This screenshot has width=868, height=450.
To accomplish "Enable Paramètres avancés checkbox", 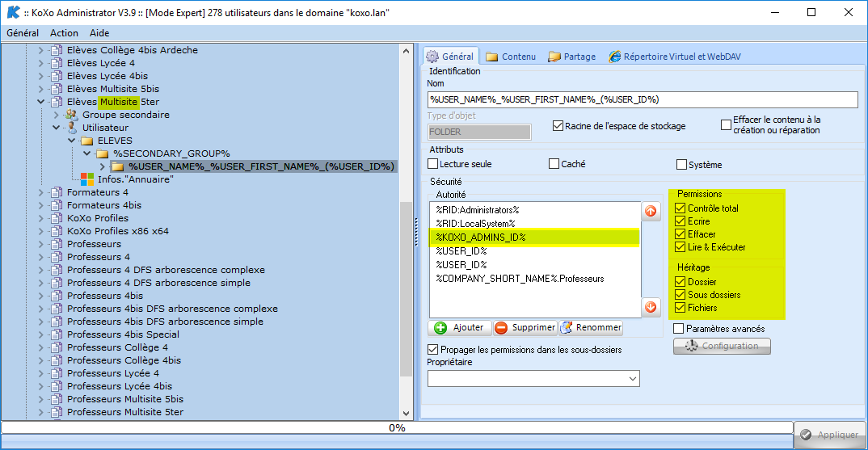I will [x=679, y=329].
